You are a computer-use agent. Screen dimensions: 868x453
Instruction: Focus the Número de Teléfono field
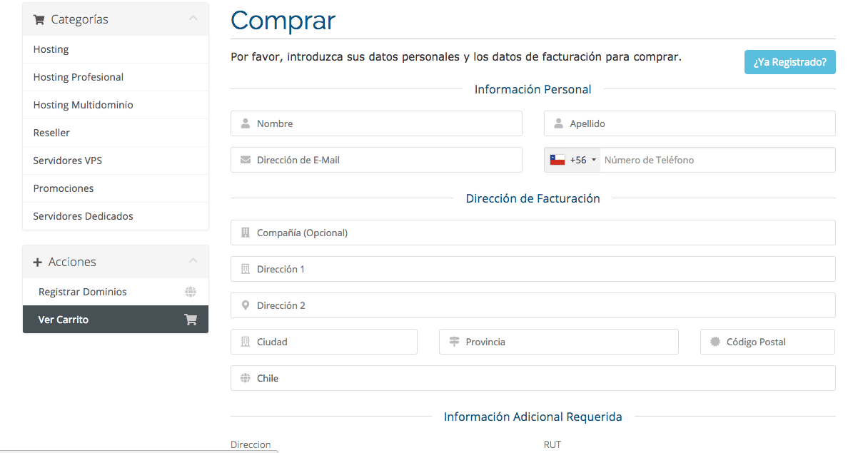717,160
